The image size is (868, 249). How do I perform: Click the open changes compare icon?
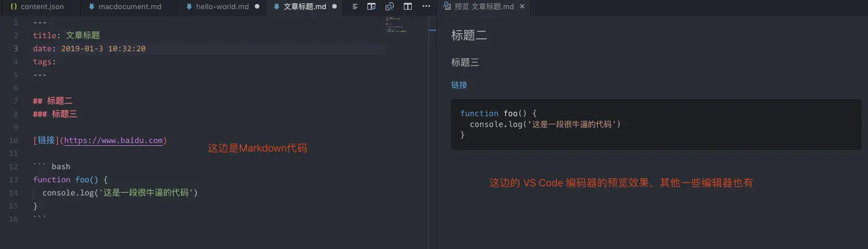pyautogui.click(x=390, y=7)
